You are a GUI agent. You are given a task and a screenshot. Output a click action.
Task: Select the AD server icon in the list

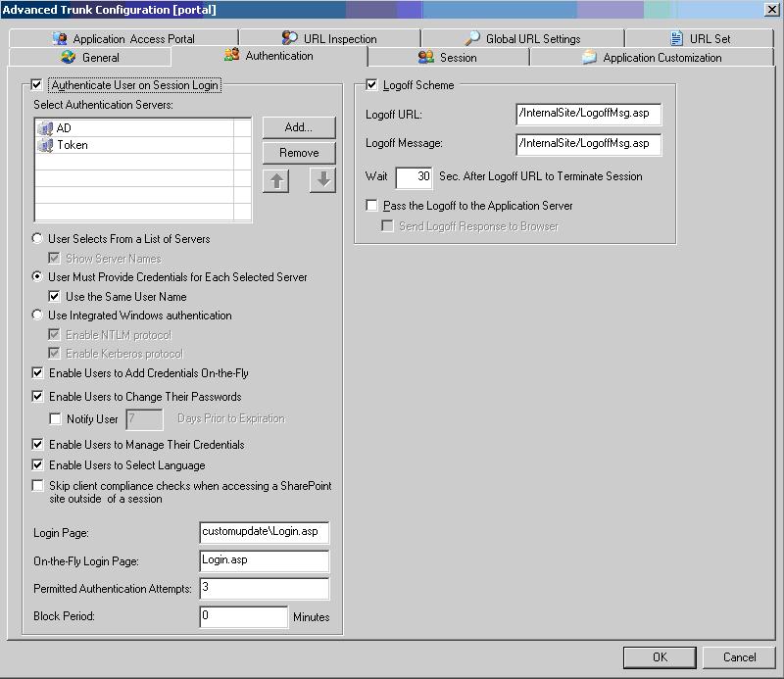45,128
